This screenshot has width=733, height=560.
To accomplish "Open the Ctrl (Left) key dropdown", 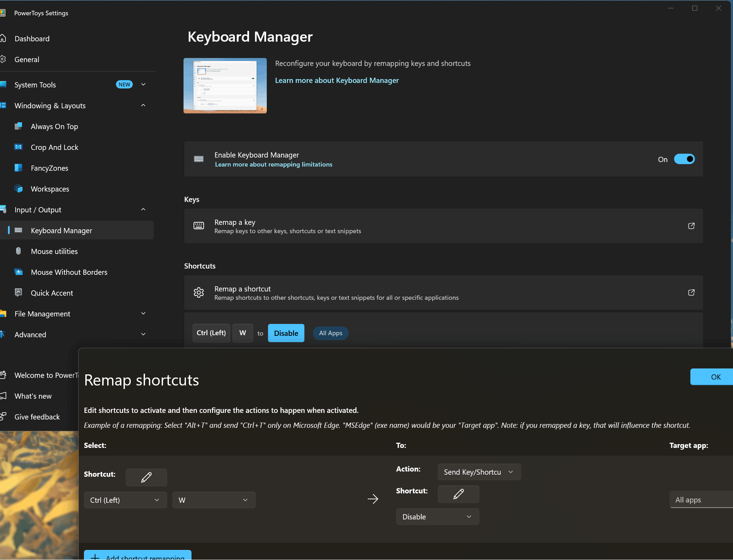I will coord(125,500).
